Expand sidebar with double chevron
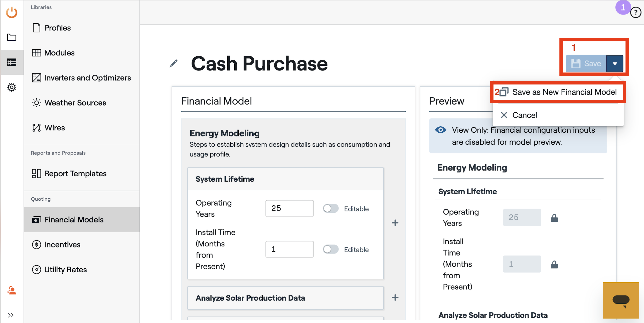 point(11,315)
